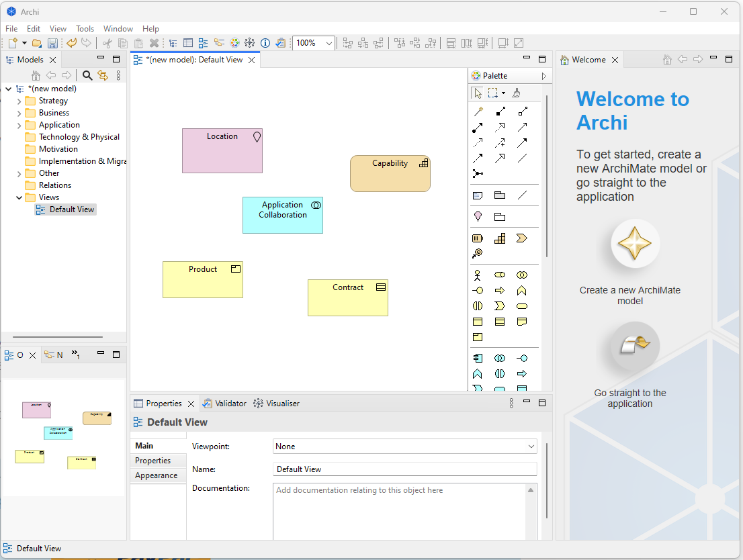Select Location element pin in Palette

coord(478,216)
